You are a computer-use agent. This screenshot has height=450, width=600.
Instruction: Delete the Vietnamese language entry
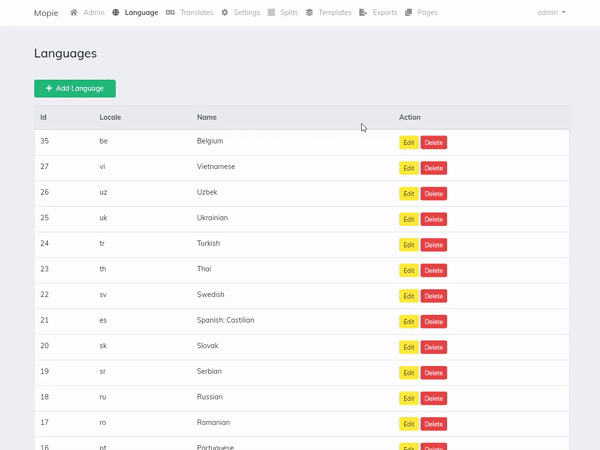point(433,168)
